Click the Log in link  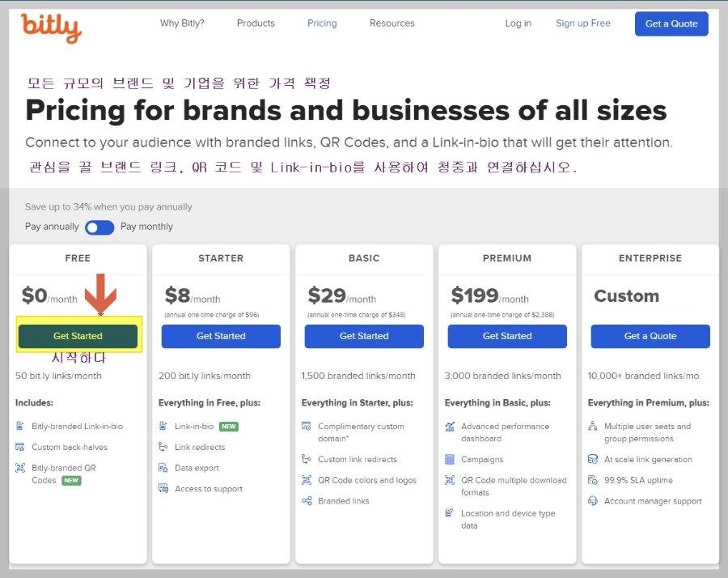[x=518, y=23]
